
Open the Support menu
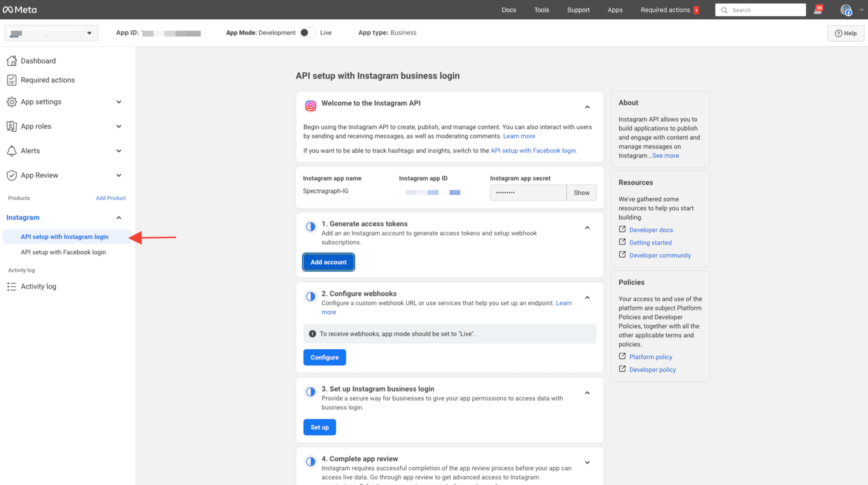(578, 10)
